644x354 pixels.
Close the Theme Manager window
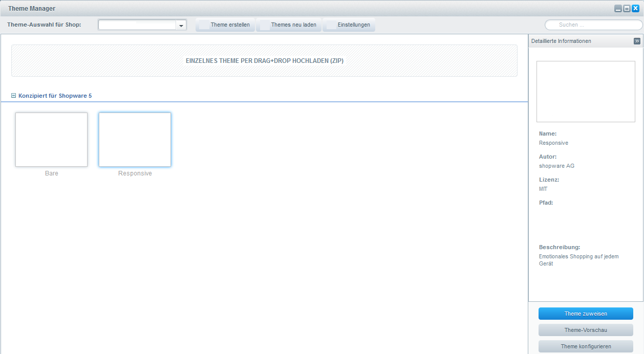(635, 8)
